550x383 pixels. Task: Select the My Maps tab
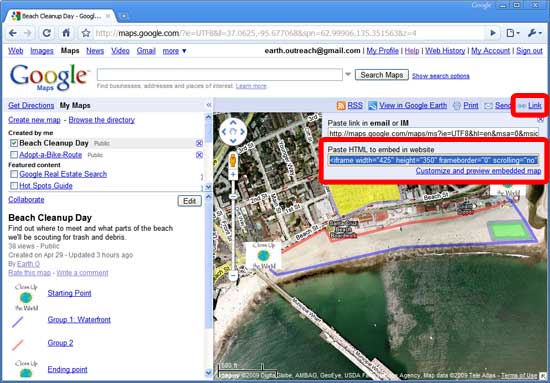(75, 105)
